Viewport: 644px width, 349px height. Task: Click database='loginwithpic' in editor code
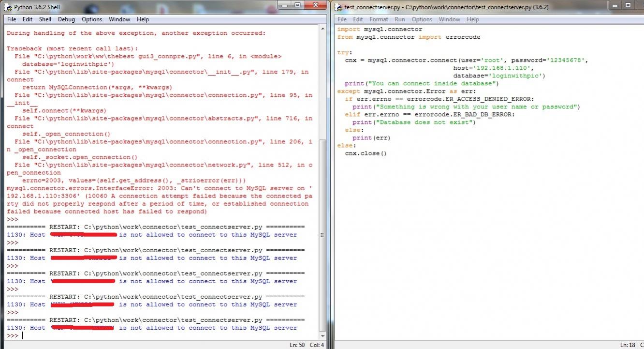499,76
